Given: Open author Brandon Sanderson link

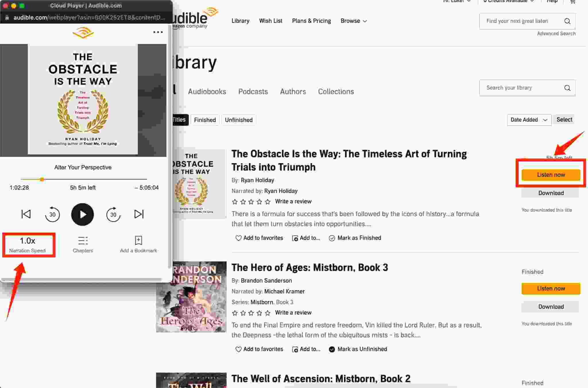Looking at the screenshot, I should click(266, 281).
